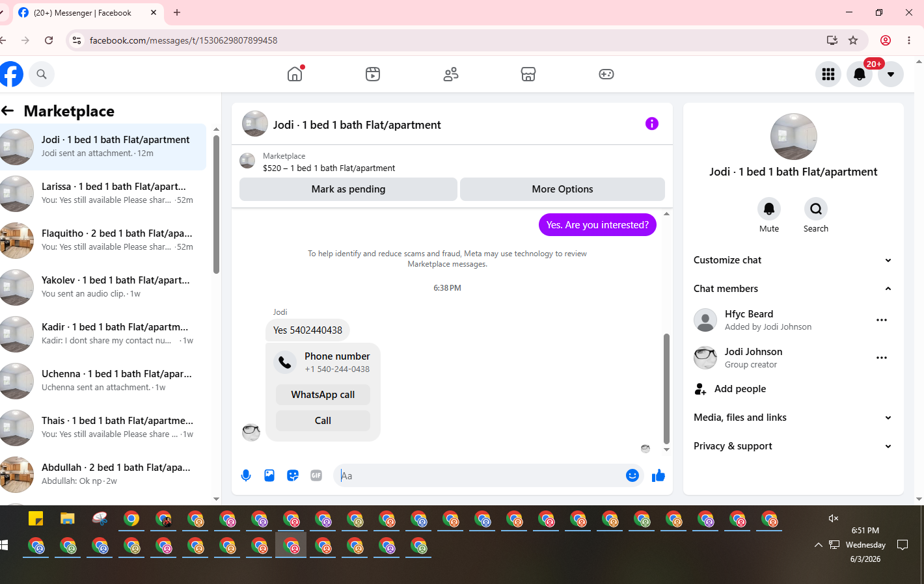Go back using arrow beside Marketplace heading

point(8,111)
